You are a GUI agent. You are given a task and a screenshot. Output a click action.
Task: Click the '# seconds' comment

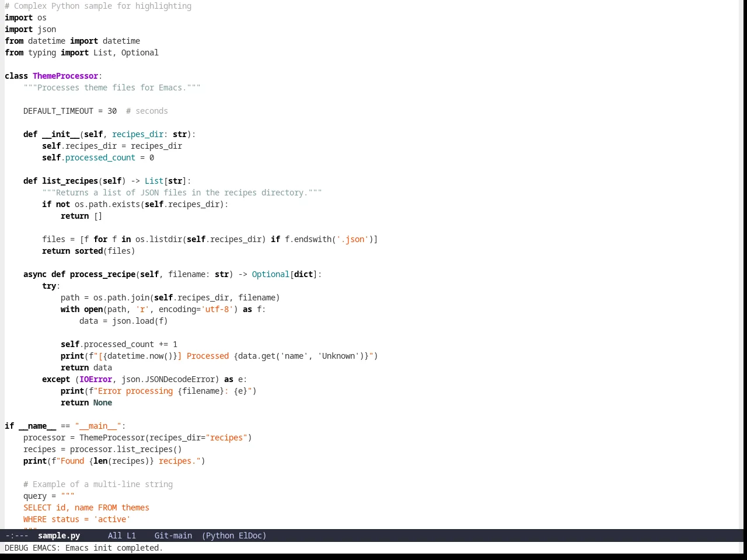tap(147, 111)
